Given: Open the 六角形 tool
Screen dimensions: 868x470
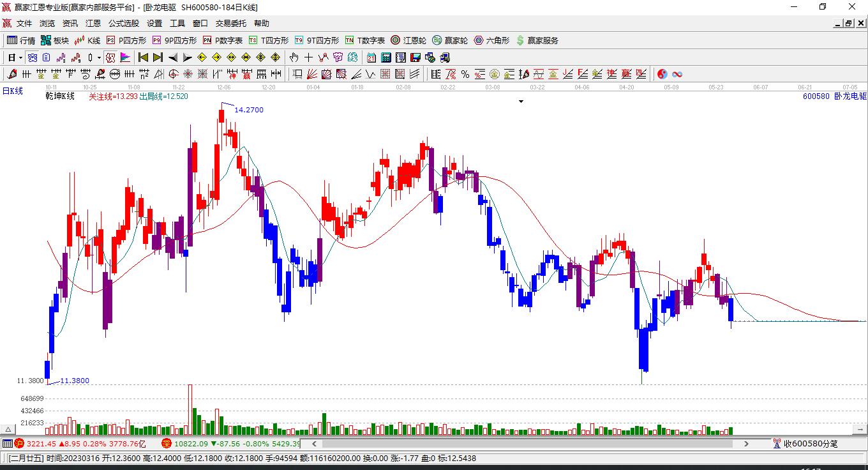Looking at the screenshot, I should [x=491, y=40].
